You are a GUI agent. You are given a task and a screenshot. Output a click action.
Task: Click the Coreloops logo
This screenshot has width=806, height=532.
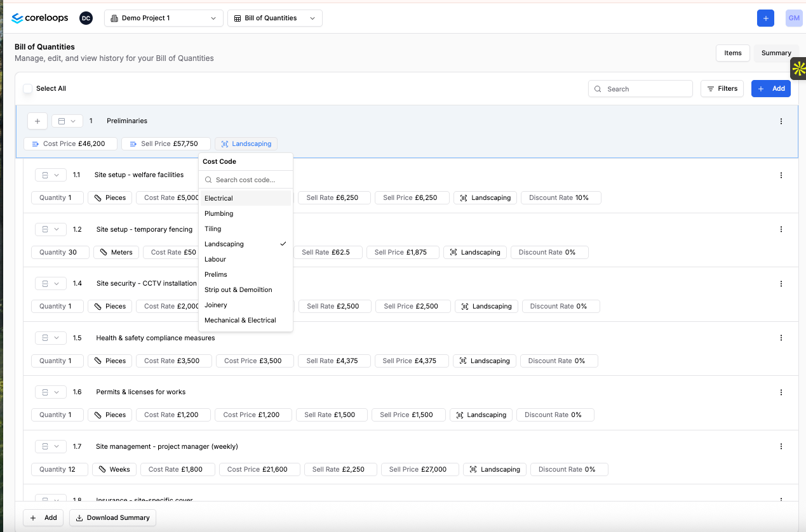(x=40, y=18)
